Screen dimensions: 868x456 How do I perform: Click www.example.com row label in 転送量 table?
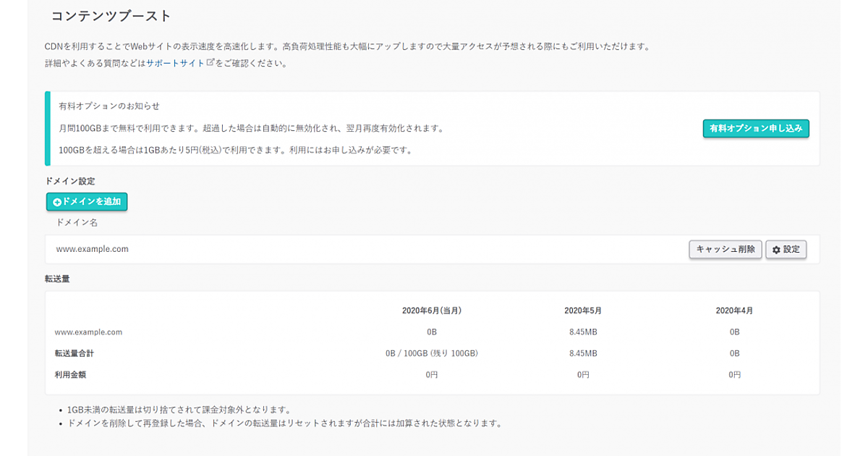coord(89,332)
